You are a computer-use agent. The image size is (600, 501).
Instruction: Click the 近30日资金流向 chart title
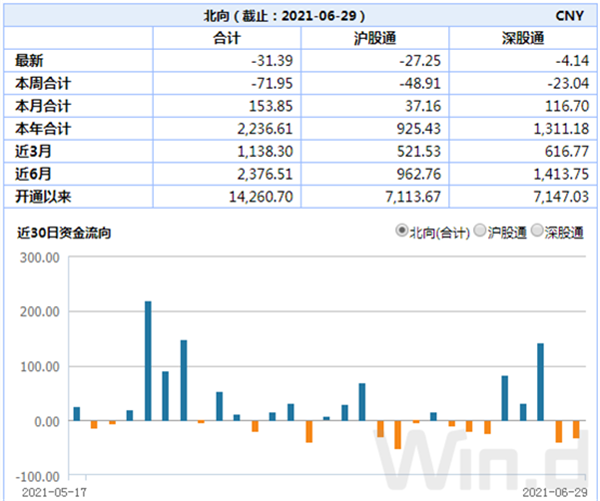64,232
